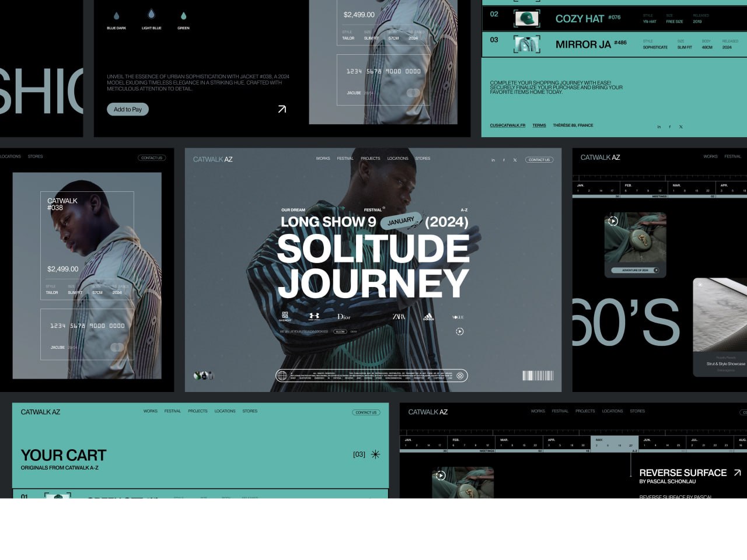Screen dimensions: 747x560
Task: Click CATWALK AZ logo on Your Cart page
Action: click(40, 412)
